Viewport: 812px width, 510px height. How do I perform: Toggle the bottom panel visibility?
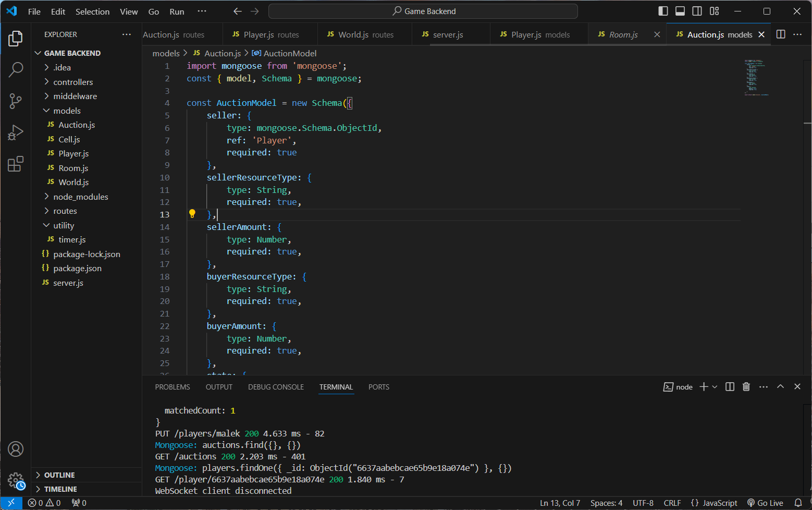pyautogui.click(x=680, y=11)
